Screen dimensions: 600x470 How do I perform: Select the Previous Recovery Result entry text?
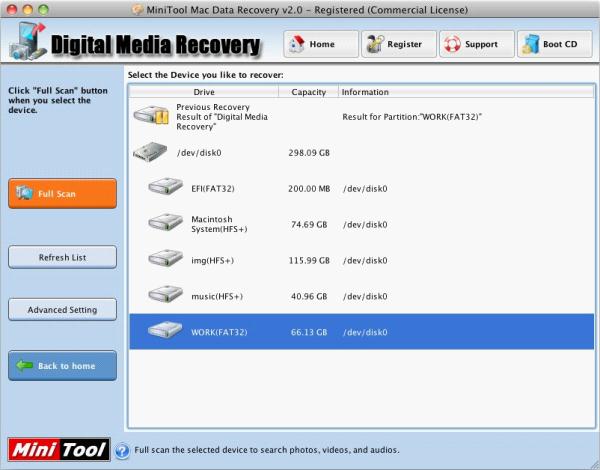tap(222, 117)
